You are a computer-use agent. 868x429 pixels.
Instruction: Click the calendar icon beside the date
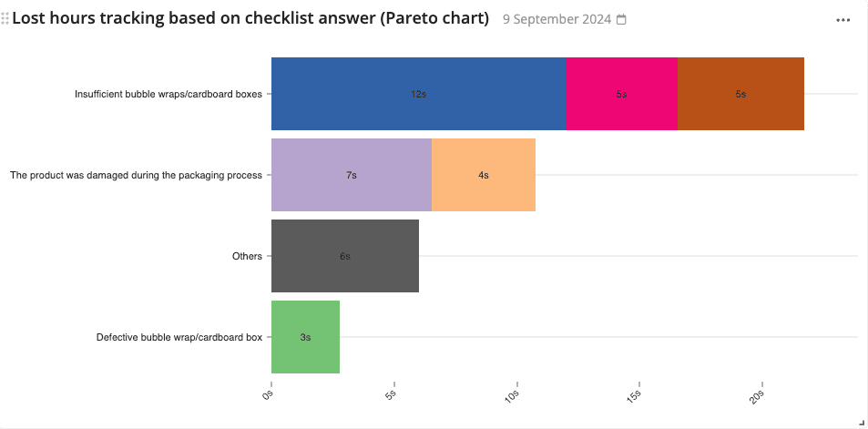pos(622,20)
